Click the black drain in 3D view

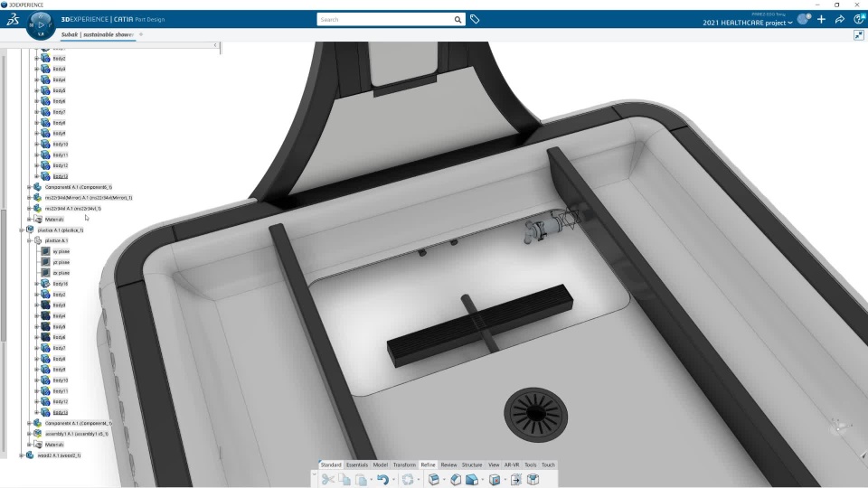click(x=535, y=415)
